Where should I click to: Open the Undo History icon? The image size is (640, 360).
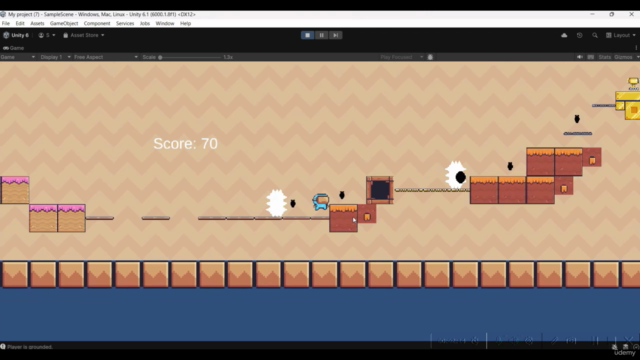tap(580, 35)
